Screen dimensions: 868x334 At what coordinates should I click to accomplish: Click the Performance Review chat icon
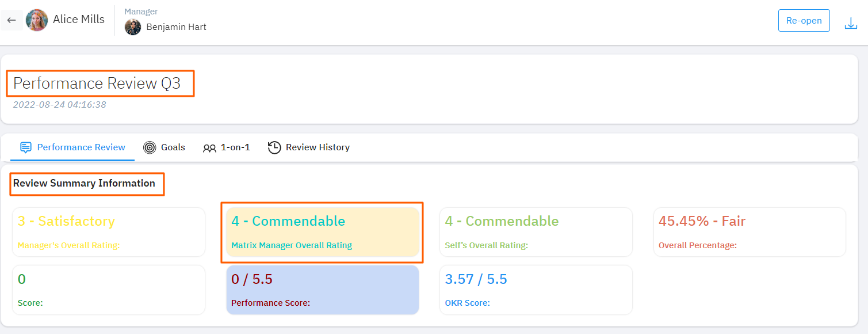[x=26, y=147]
